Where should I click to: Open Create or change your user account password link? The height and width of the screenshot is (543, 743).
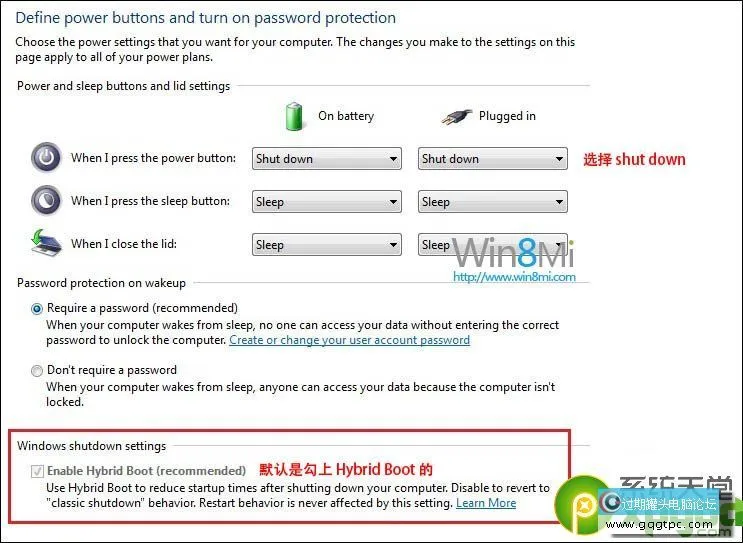[349, 340]
